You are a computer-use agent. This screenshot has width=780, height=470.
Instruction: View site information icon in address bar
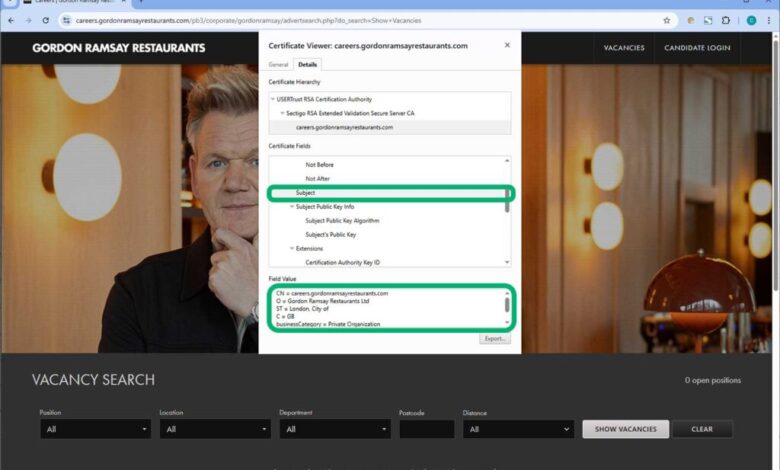coord(67,20)
